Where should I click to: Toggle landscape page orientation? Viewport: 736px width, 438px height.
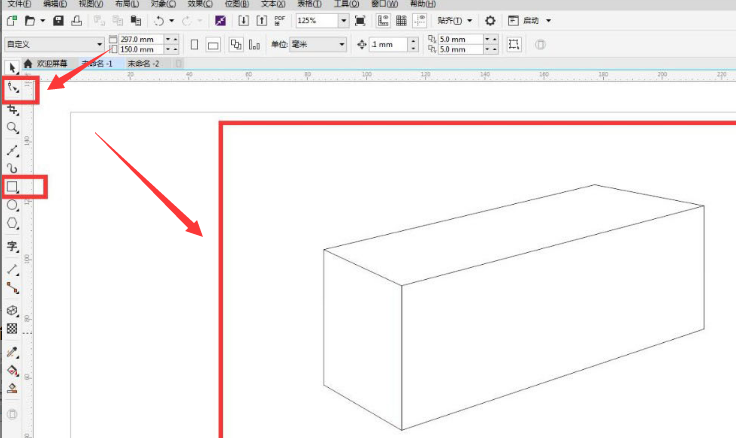(x=213, y=45)
